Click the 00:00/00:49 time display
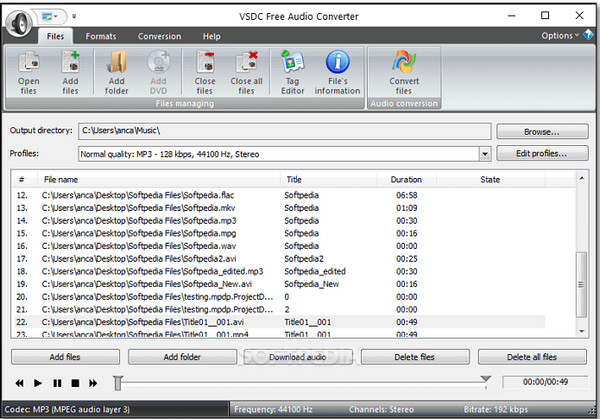This screenshot has width=600, height=419. point(545,382)
